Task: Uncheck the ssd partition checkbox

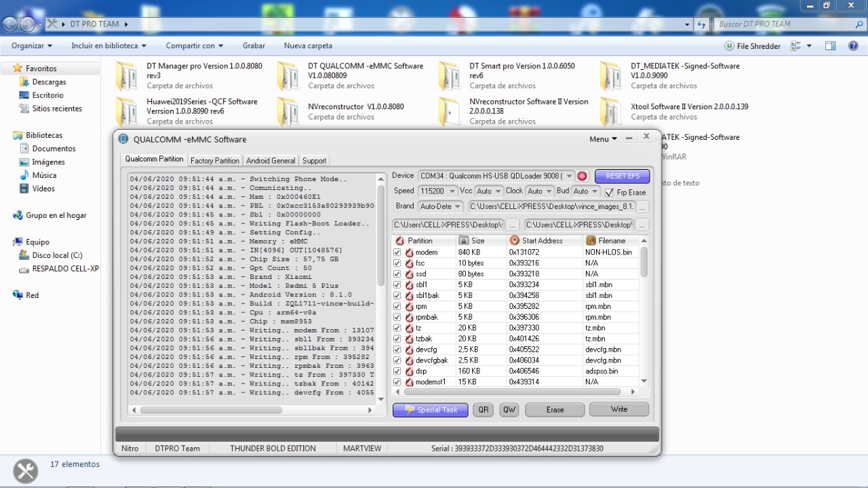Action: pos(397,274)
